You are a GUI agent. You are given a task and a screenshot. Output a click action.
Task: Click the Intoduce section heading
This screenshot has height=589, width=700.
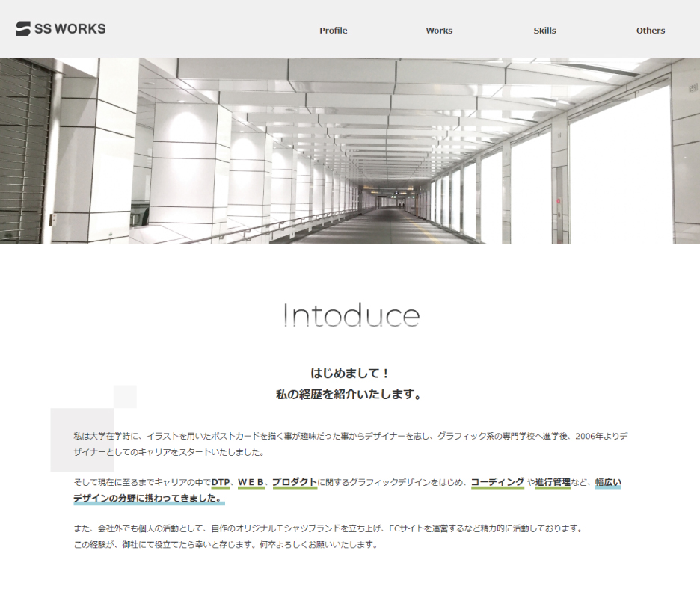click(351, 316)
